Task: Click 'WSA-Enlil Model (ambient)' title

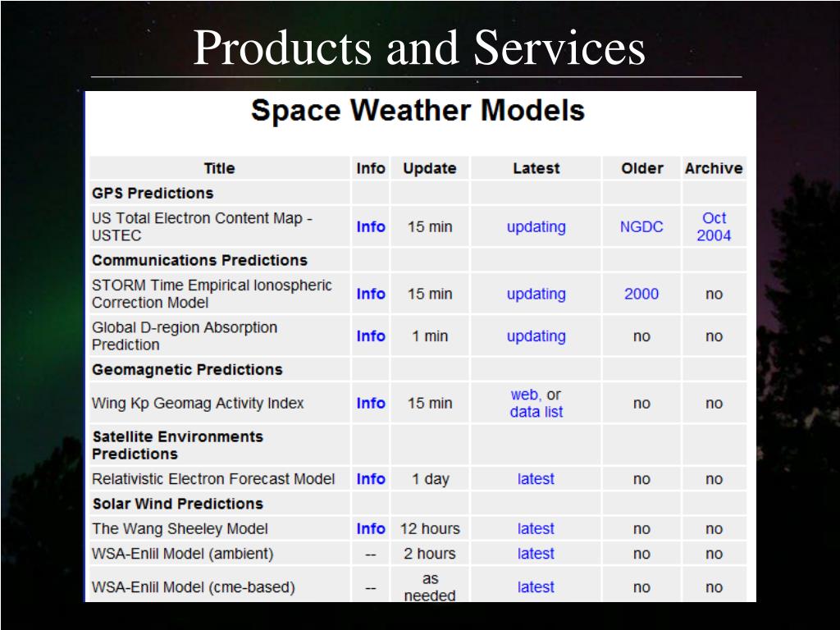Action: click(182, 554)
